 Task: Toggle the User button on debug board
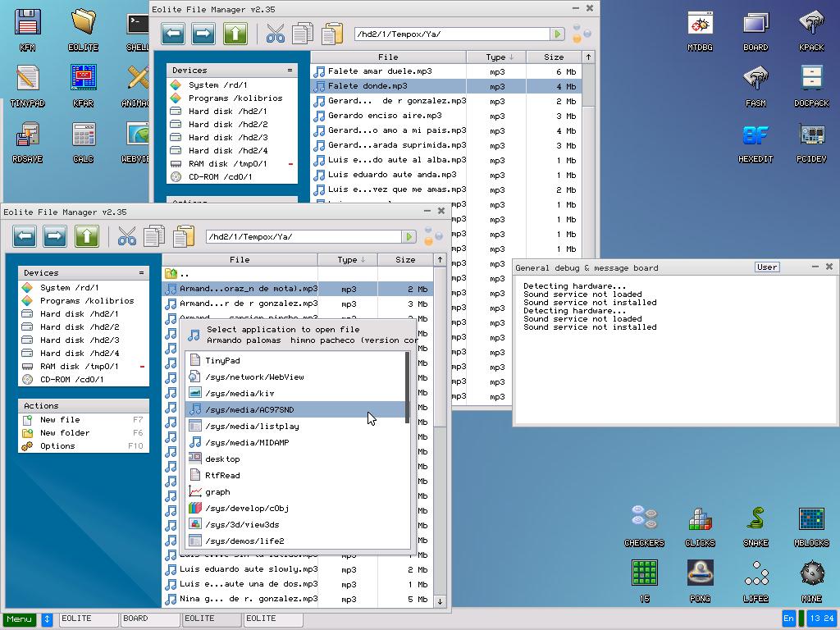tap(767, 267)
